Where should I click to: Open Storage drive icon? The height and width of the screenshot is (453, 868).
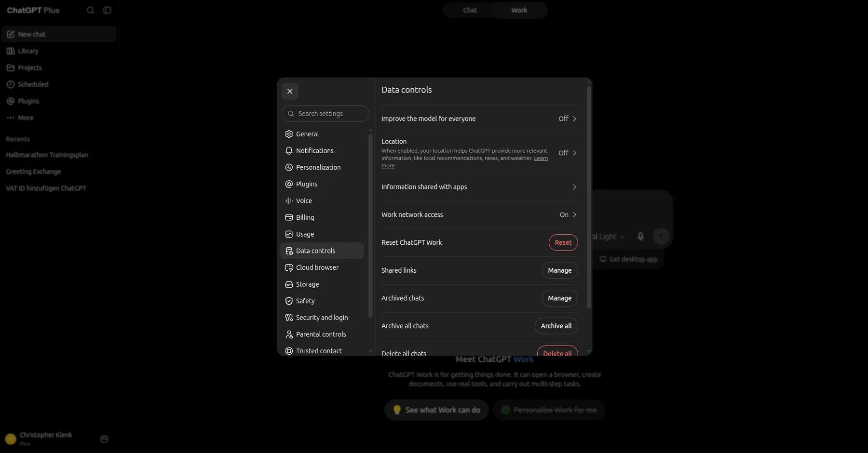pos(289,284)
